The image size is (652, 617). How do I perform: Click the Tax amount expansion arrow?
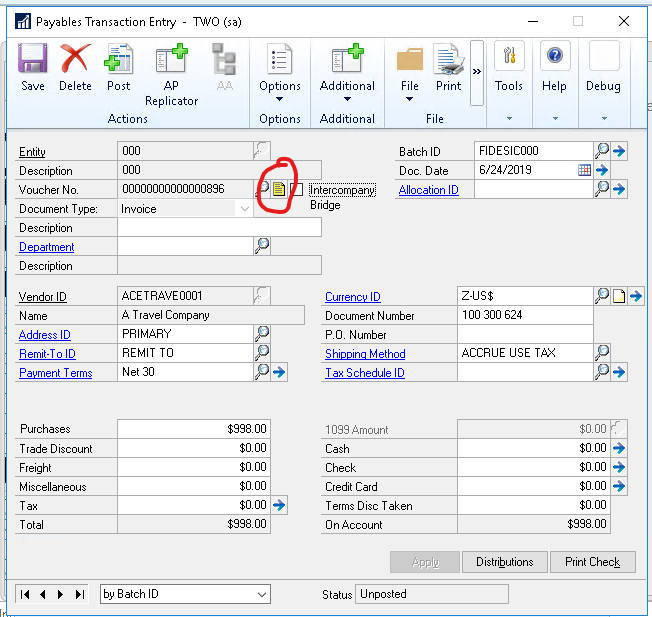[279, 505]
